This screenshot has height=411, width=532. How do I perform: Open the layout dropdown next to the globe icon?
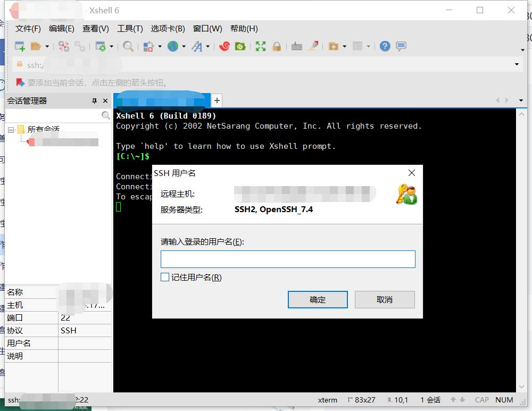coord(184,46)
